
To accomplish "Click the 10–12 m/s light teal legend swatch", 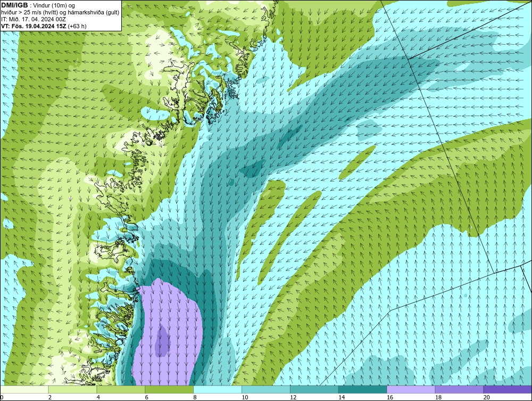I will 266,389.
